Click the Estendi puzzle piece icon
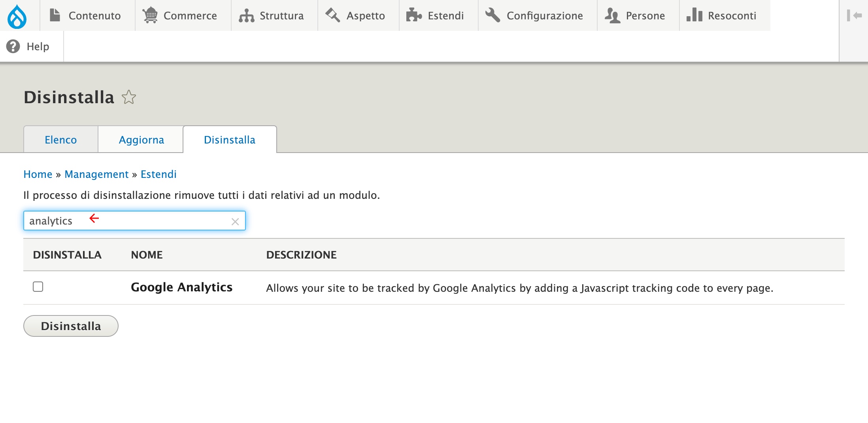The width and height of the screenshot is (868, 423). [414, 15]
